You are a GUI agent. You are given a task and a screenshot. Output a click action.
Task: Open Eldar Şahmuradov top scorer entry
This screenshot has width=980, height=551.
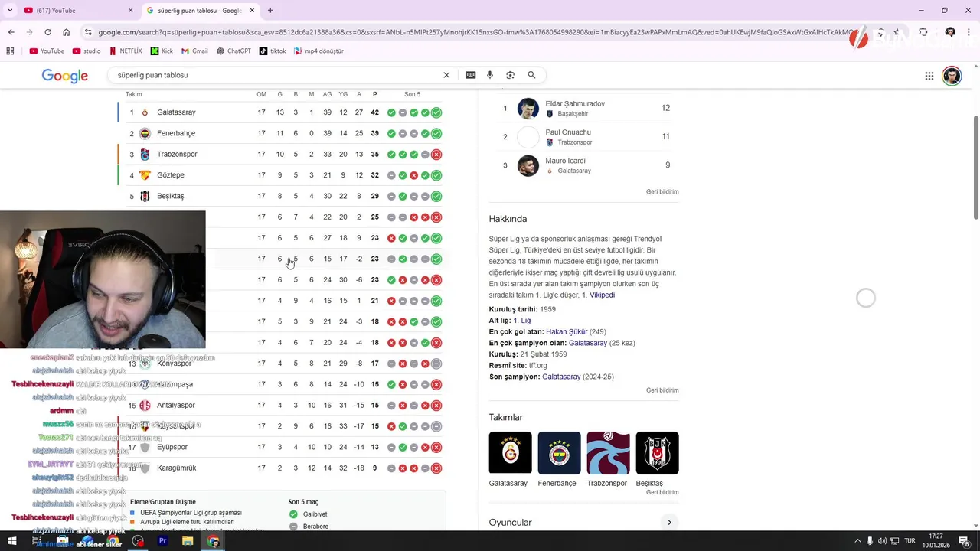click(x=584, y=108)
